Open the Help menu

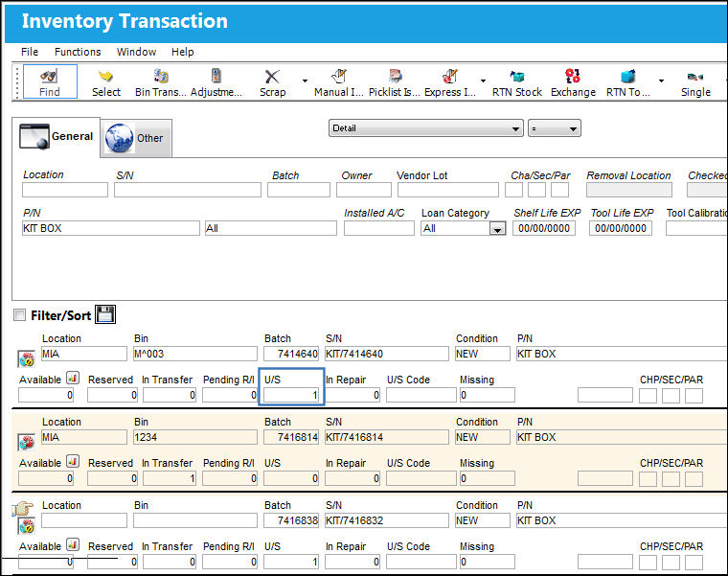182,52
